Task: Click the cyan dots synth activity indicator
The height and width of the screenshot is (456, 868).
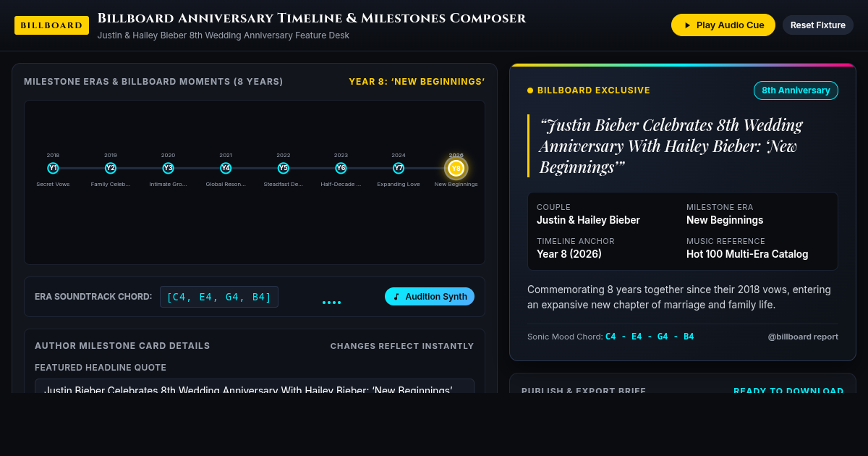Action: (x=331, y=303)
